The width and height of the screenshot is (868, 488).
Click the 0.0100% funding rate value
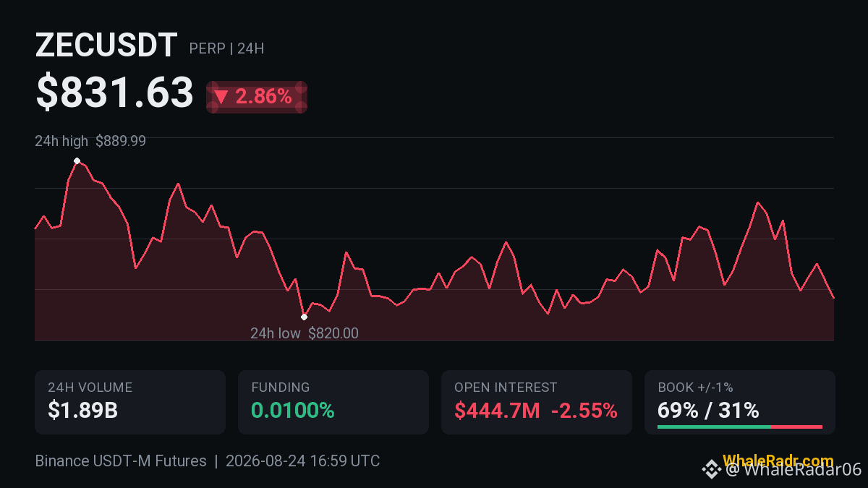pyautogui.click(x=293, y=411)
